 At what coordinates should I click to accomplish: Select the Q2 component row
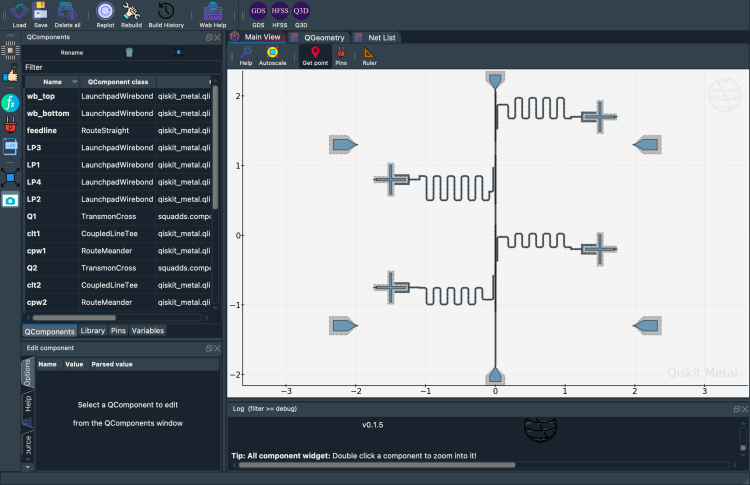[x=118, y=268]
